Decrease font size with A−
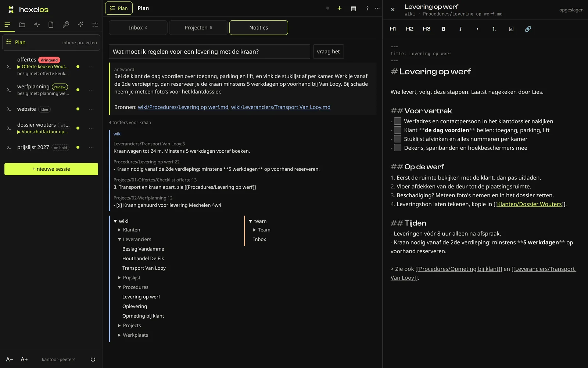Image resolution: width=588 pixels, height=368 pixels. (10, 359)
